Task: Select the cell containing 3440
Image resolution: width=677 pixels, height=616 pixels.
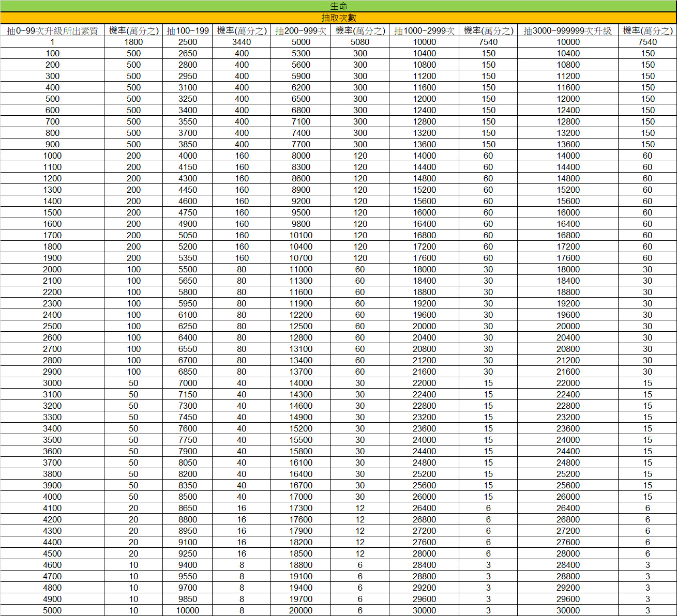Action: pyautogui.click(x=242, y=42)
